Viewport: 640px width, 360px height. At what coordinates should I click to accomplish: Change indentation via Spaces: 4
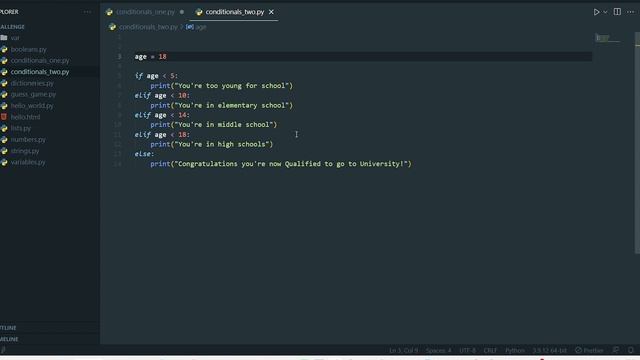click(x=438, y=350)
